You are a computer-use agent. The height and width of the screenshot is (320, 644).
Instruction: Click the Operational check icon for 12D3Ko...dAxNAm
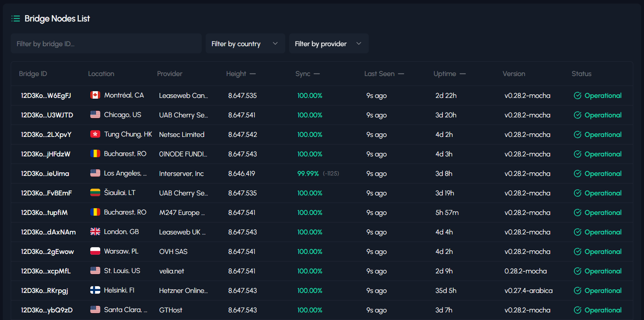click(578, 232)
